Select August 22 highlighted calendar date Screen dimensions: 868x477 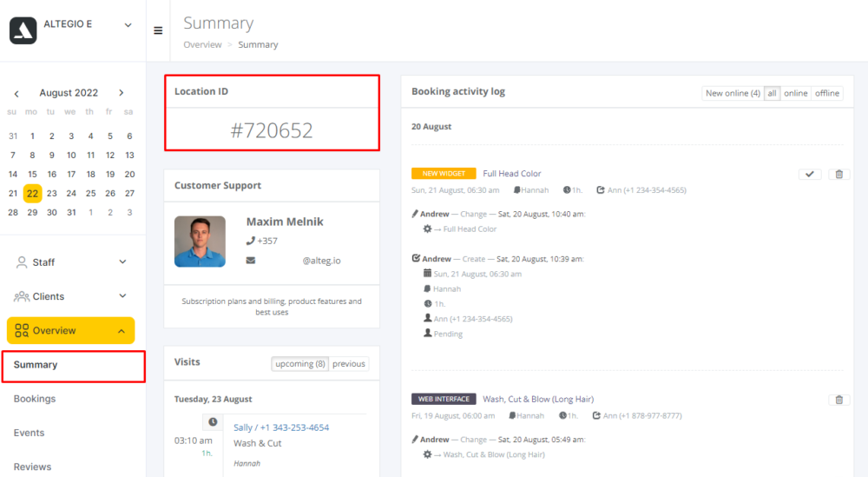[x=32, y=194]
